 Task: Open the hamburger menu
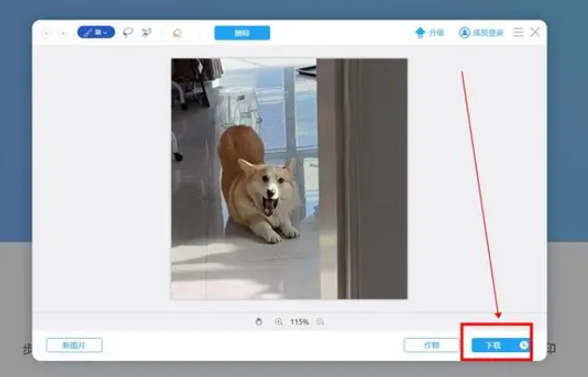518,32
